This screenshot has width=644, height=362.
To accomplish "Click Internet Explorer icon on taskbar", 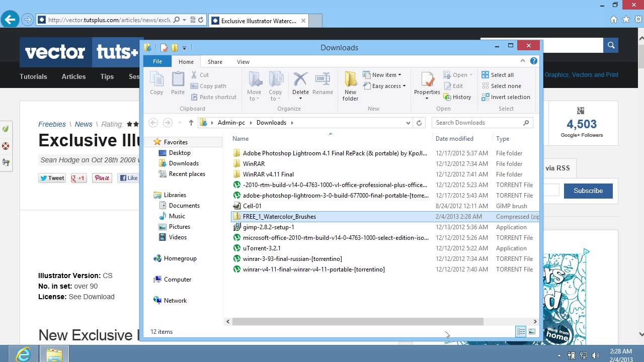I will coord(23,354).
